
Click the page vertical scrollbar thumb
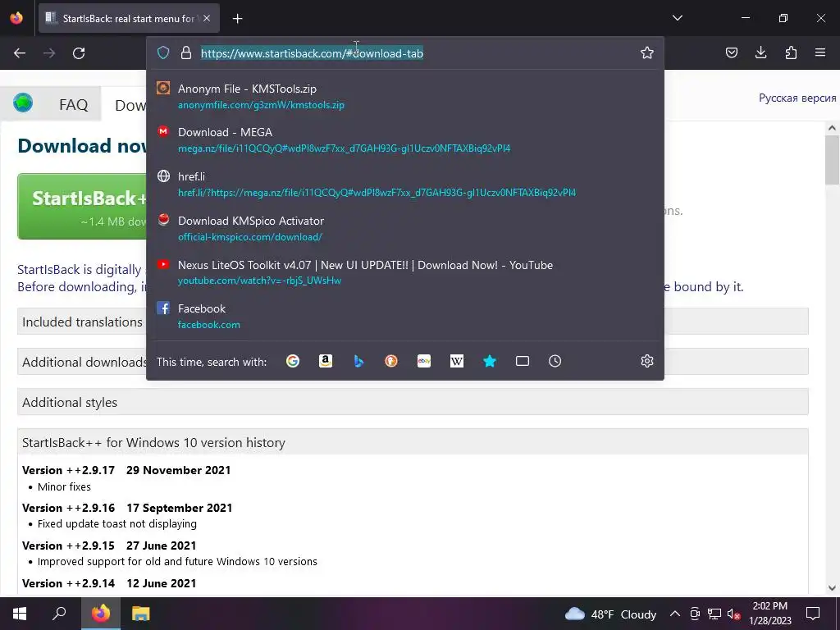click(x=832, y=159)
